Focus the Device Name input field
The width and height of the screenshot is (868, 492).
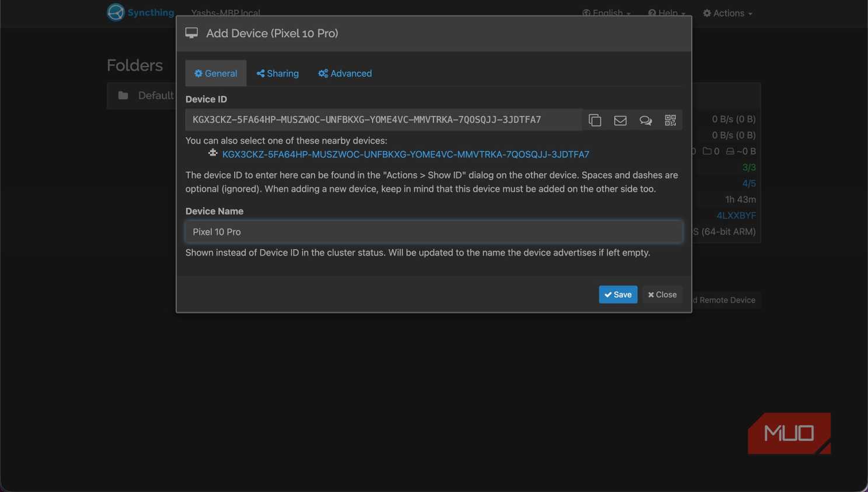pyautogui.click(x=433, y=231)
